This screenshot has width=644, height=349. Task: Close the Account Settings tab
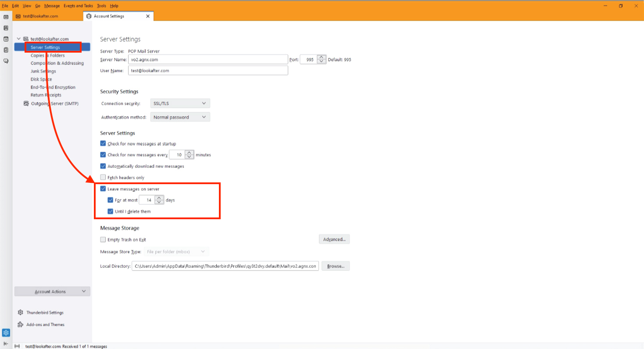[148, 16]
